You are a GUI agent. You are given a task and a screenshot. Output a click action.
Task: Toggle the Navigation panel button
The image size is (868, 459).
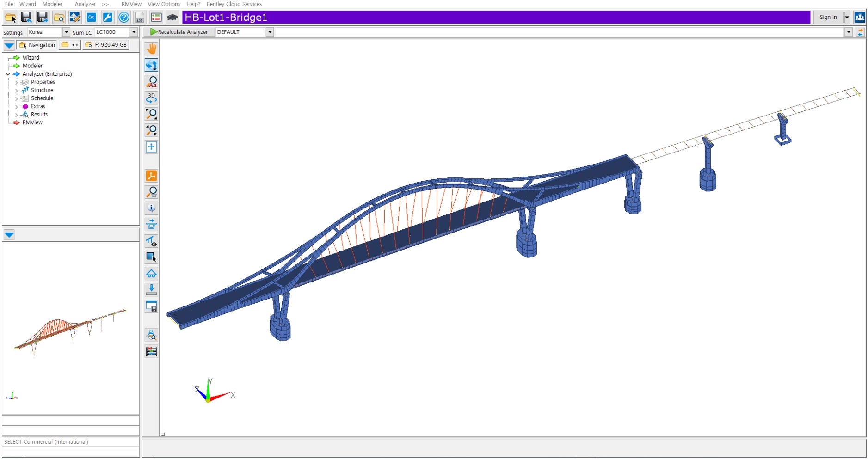click(37, 45)
